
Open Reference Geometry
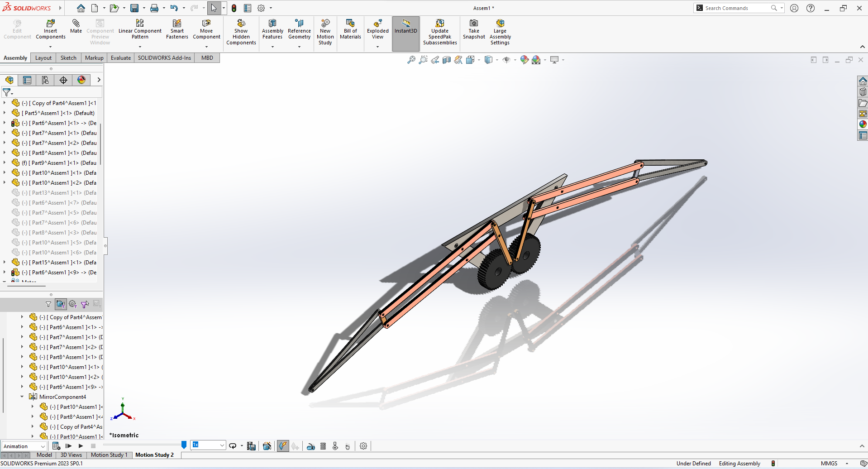click(299, 29)
